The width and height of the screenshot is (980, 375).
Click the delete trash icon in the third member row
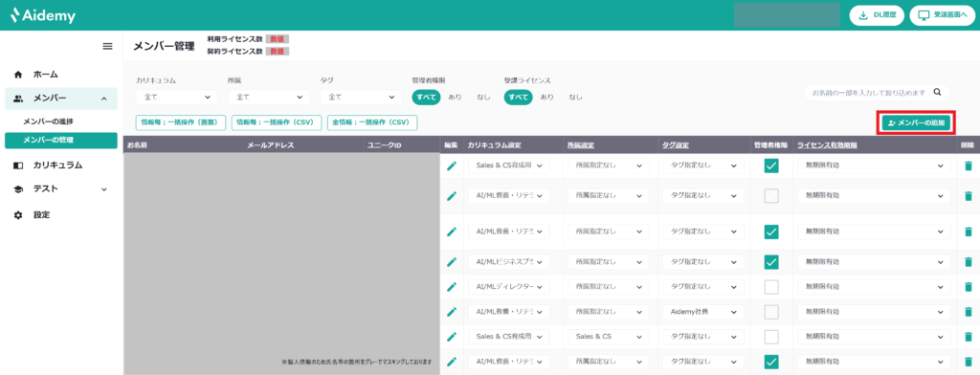969,232
